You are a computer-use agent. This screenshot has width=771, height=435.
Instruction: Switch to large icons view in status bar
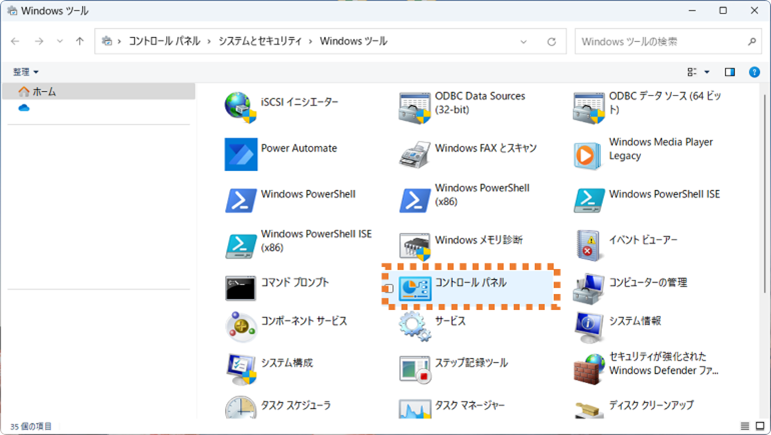coord(760,426)
